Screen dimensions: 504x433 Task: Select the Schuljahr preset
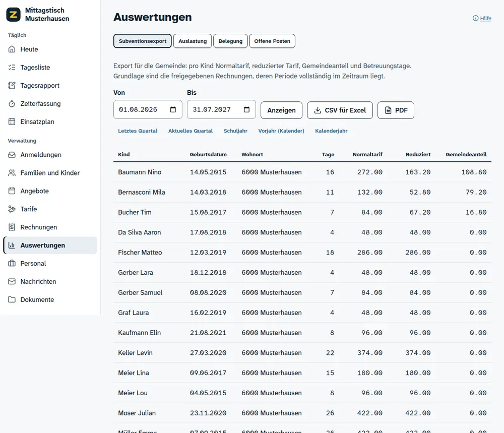point(235,131)
